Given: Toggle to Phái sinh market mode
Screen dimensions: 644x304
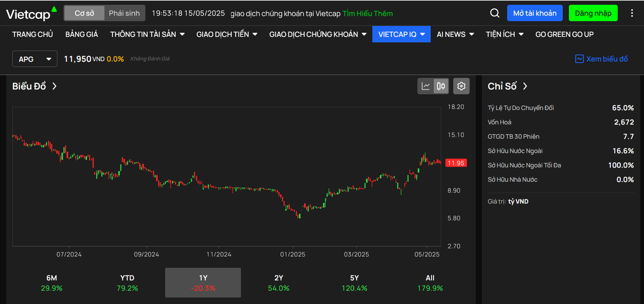Looking at the screenshot, I should tap(124, 13).
